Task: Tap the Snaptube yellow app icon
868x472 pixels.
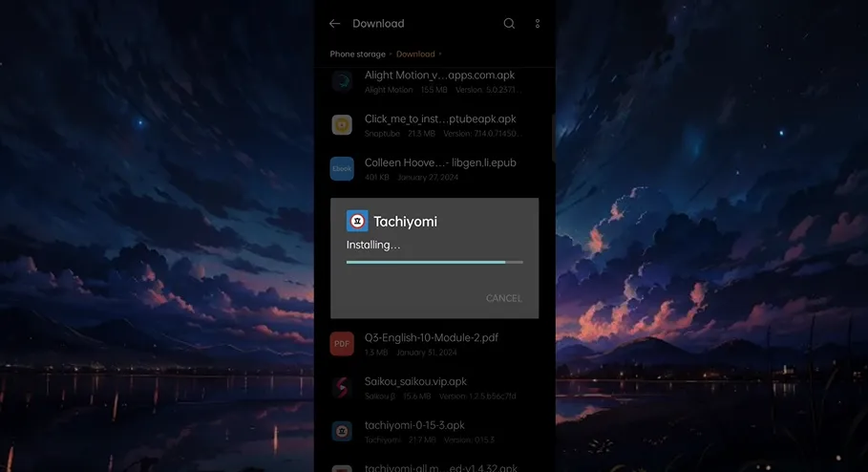Action: pyautogui.click(x=342, y=124)
